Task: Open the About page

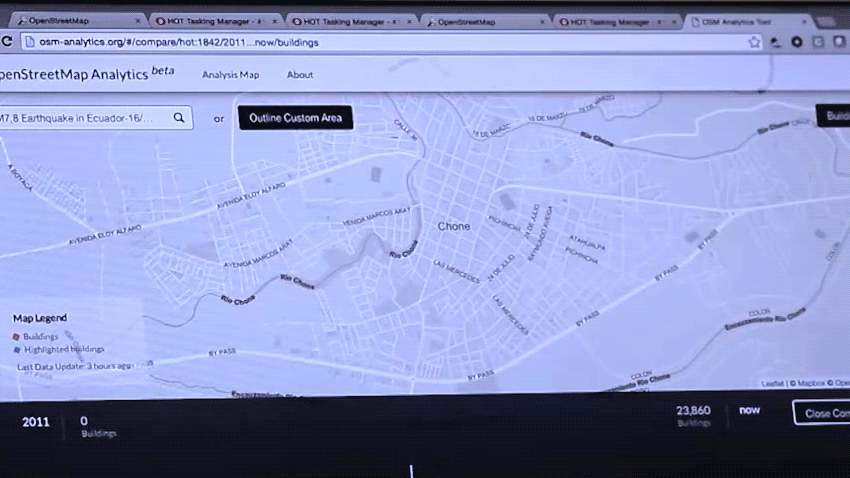Action: (x=300, y=75)
